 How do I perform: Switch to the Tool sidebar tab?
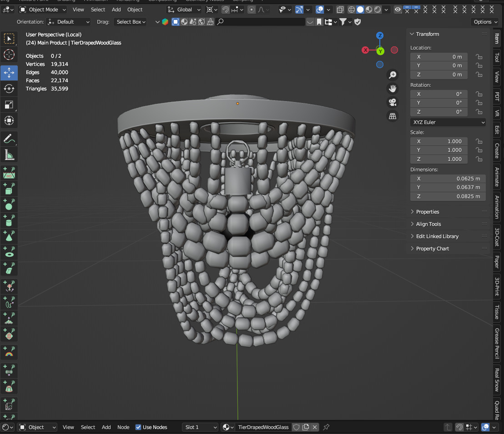pyautogui.click(x=497, y=57)
